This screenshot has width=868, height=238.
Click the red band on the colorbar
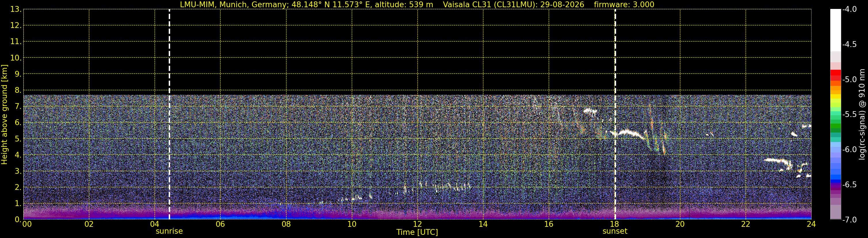click(835, 75)
